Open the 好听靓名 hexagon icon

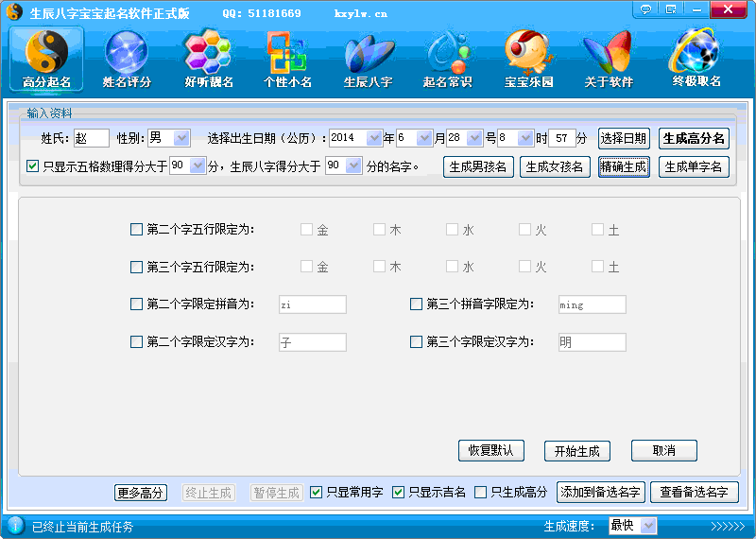click(x=208, y=60)
